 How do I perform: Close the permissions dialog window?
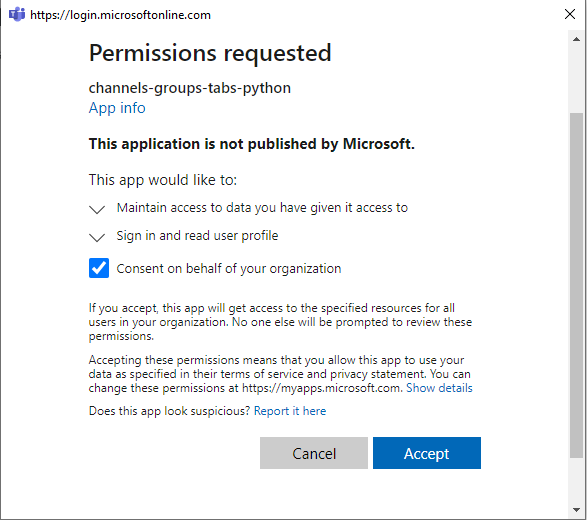coord(570,14)
